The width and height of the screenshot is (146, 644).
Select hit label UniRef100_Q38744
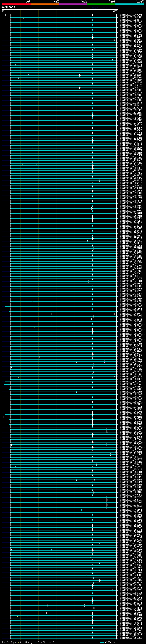pyautogui.click(x=131, y=65)
